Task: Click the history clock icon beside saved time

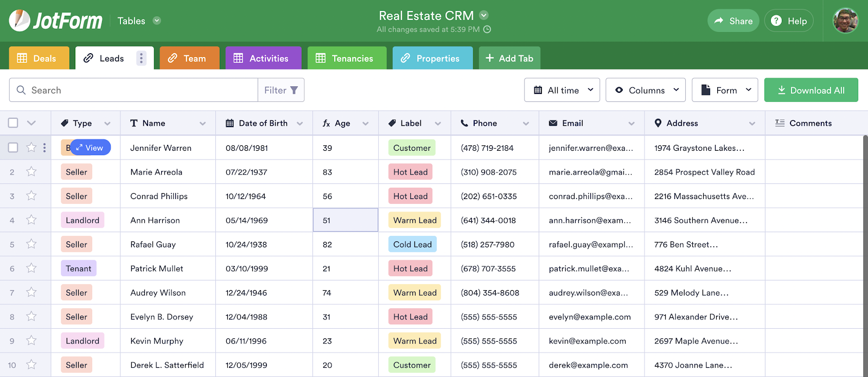Action: tap(487, 29)
